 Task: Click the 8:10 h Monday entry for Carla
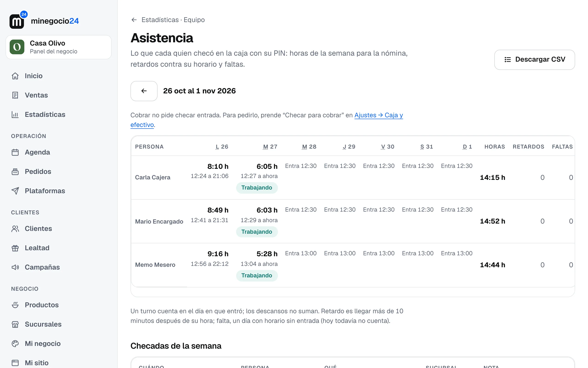point(218,167)
